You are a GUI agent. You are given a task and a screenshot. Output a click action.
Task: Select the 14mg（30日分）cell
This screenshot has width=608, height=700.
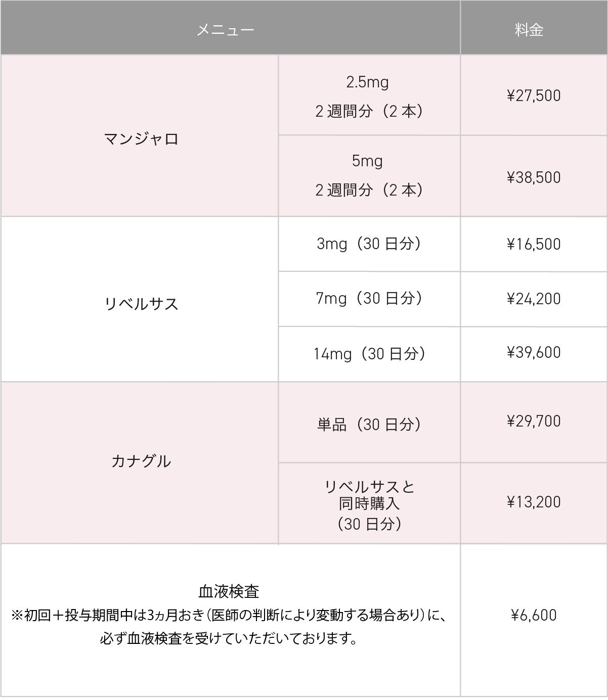click(368, 353)
